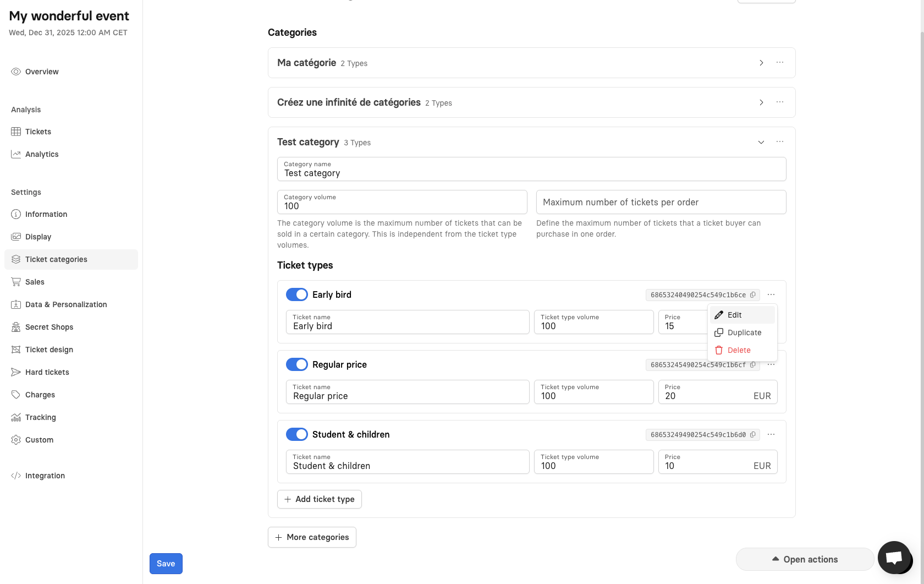Open Ma catégorie three-dot options menu
The height and width of the screenshot is (584, 924).
780,63
